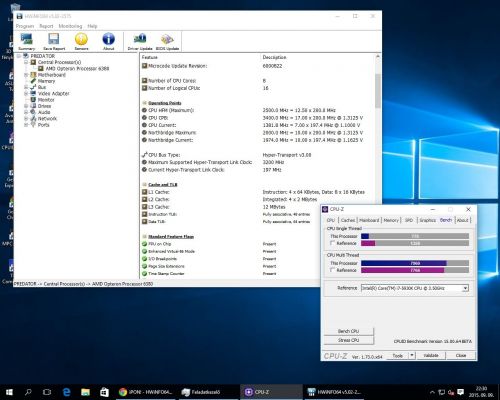
Task: Open Task View on the taskbar
Action: click(47, 392)
